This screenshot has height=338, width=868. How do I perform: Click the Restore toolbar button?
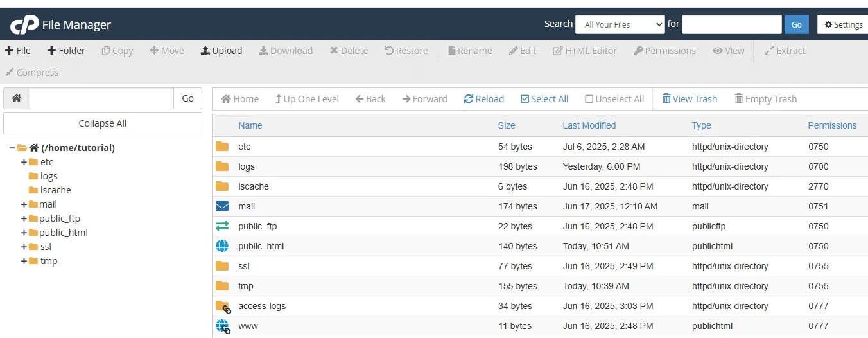tap(406, 51)
